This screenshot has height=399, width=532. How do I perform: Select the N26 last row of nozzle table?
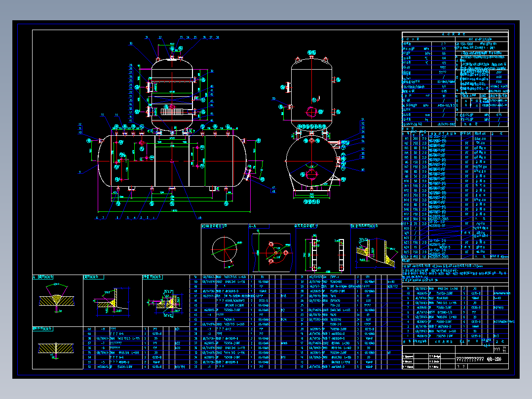coord(455,257)
